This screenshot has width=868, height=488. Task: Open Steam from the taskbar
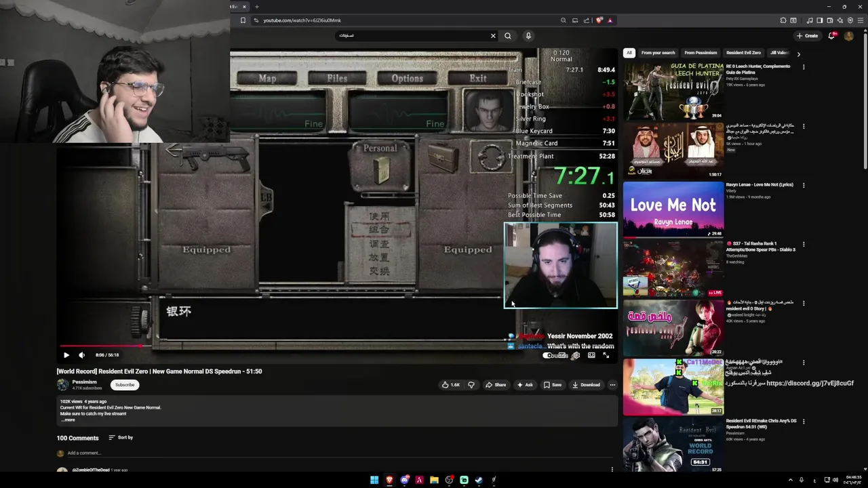[479, 480]
